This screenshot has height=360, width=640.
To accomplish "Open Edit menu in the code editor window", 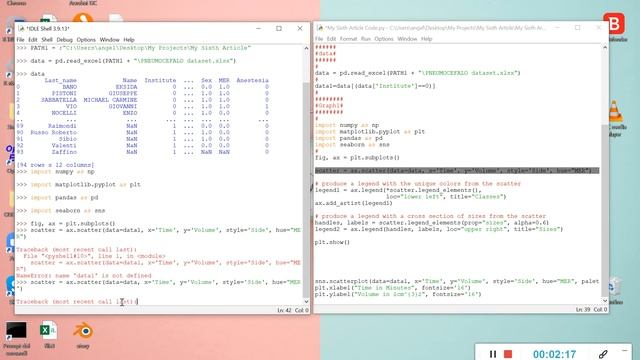I will click(x=331, y=39).
